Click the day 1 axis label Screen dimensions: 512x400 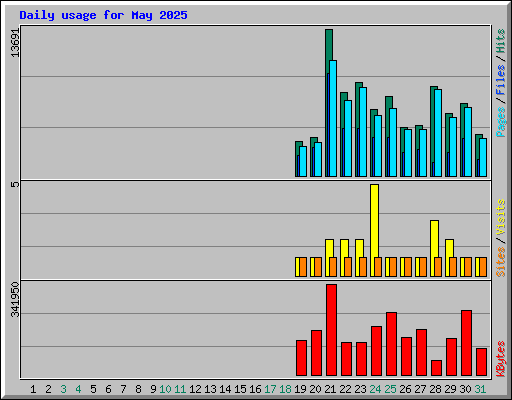pos(33,389)
